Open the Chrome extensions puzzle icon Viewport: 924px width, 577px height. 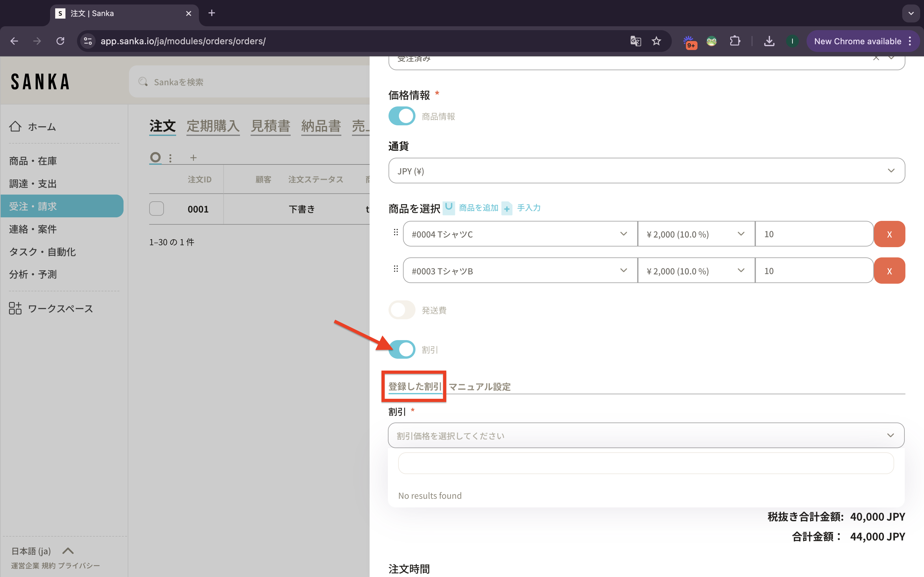click(735, 41)
